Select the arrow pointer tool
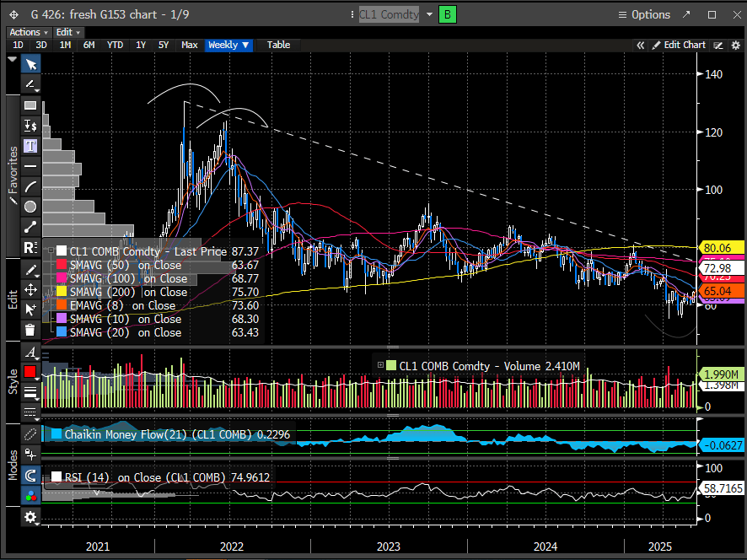 [x=30, y=65]
